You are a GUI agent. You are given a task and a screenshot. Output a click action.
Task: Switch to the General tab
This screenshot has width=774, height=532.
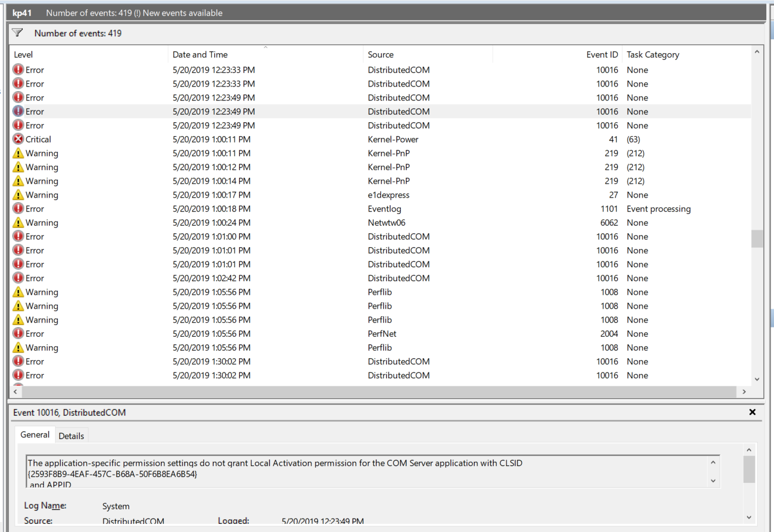pos(35,434)
